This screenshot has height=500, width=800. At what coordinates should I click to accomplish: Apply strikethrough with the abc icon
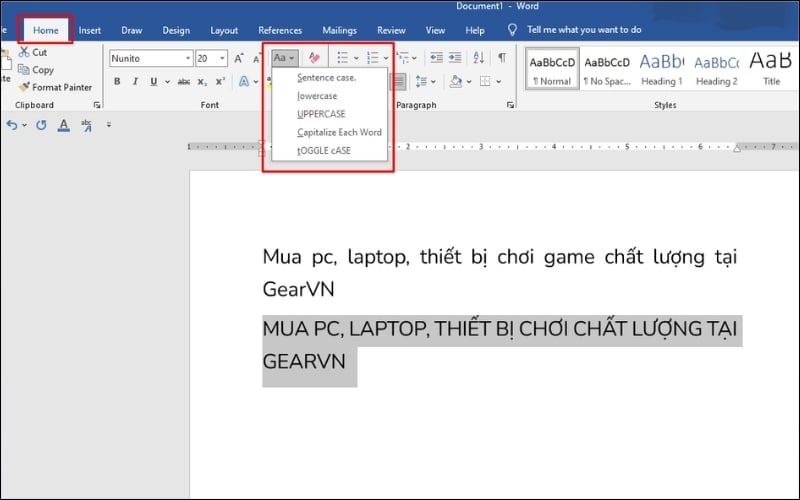(184, 82)
